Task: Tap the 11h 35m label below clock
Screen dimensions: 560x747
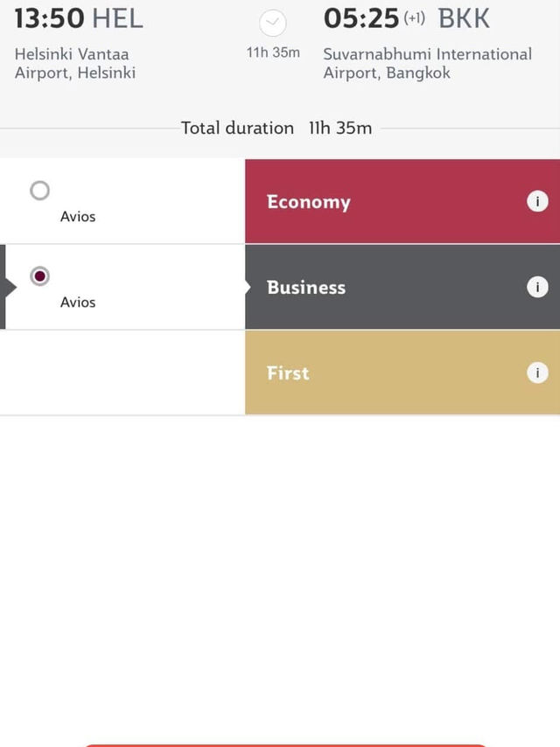Action: 273,52
